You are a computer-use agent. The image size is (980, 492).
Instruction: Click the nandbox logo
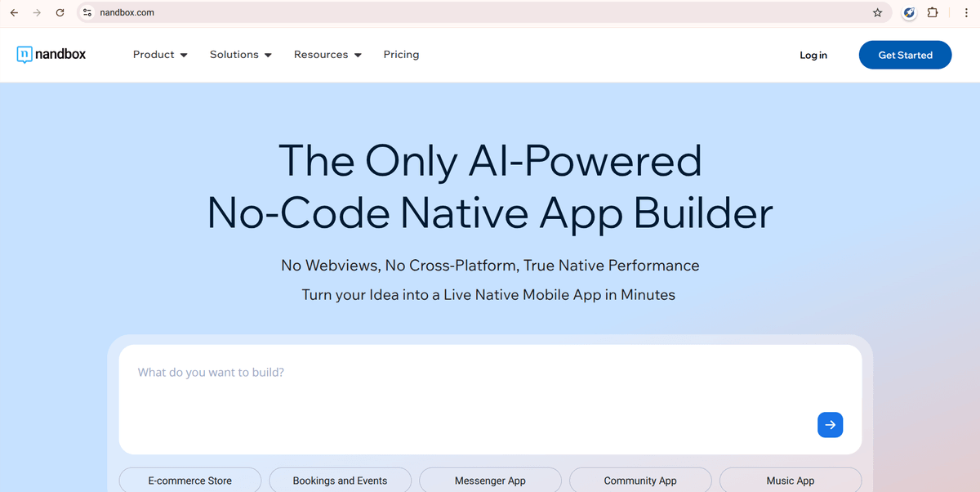point(51,55)
